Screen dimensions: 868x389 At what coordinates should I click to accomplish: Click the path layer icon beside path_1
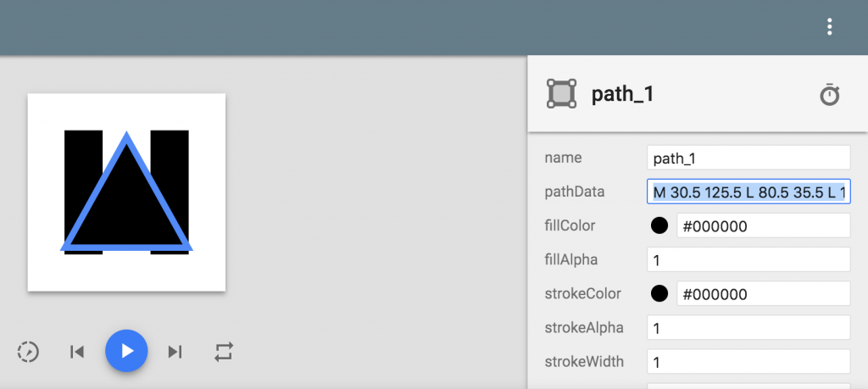pos(561,94)
